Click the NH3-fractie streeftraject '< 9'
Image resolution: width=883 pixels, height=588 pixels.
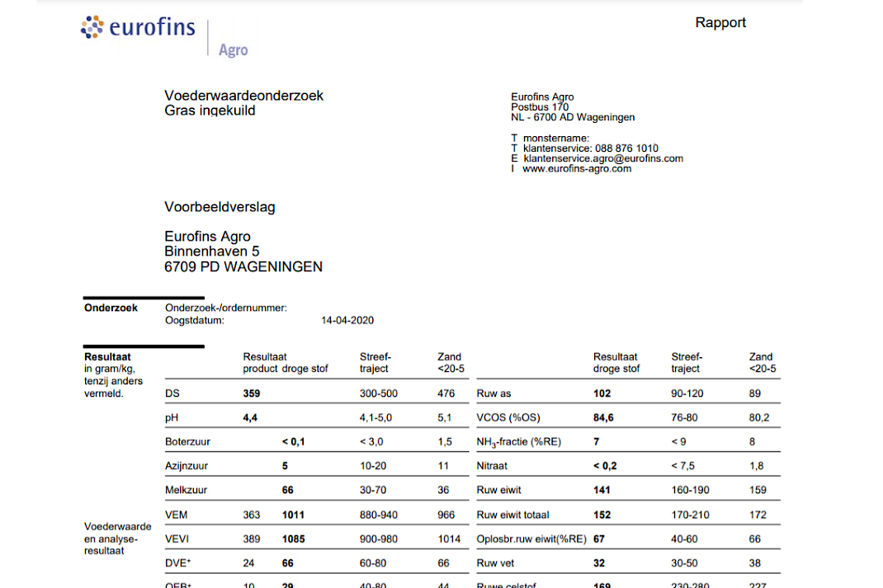point(678,442)
